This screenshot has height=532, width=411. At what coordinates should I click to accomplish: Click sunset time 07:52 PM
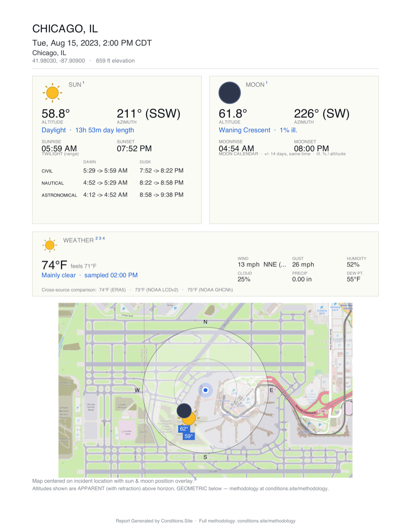(x=134, y=148)
